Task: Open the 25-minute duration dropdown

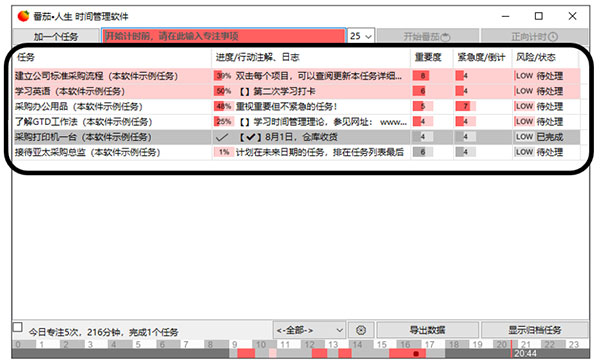Action: pos(360,36)
